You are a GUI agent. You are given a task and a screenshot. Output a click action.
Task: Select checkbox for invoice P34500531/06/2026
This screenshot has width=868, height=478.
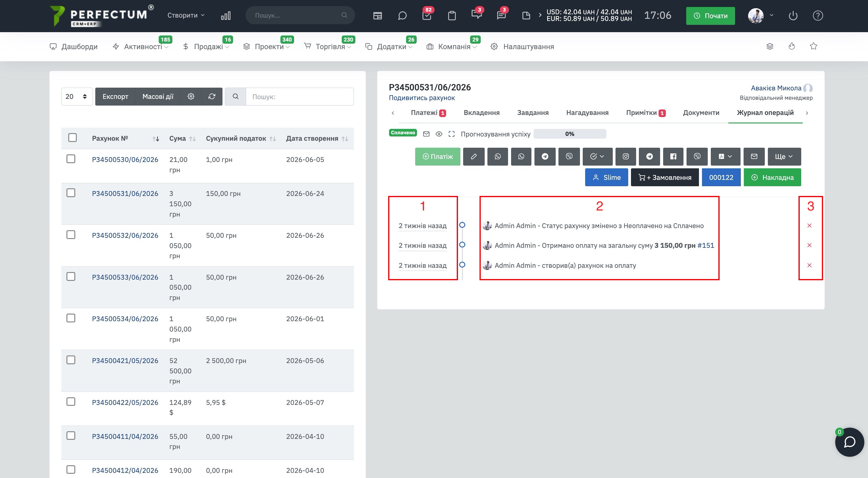(x=71, y=193)
